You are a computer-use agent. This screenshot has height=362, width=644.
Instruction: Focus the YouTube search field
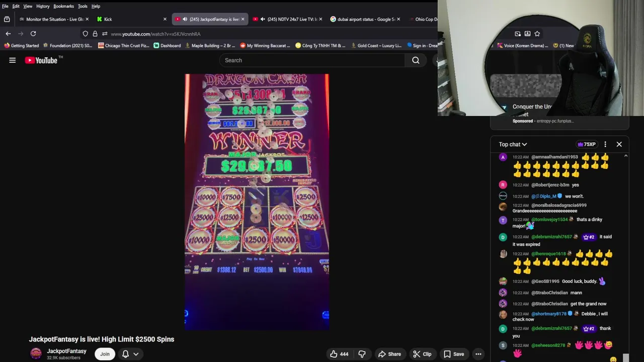click(312, 60)
